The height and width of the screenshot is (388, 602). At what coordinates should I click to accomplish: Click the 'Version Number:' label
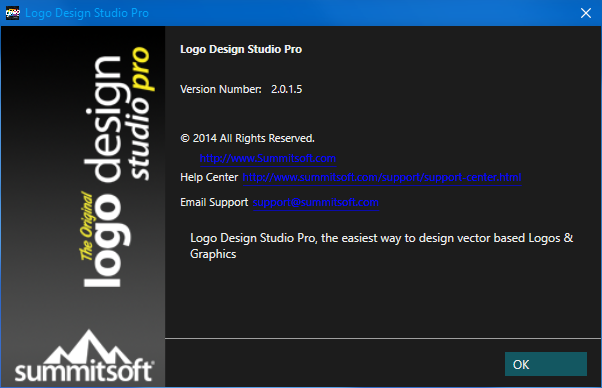221,89
